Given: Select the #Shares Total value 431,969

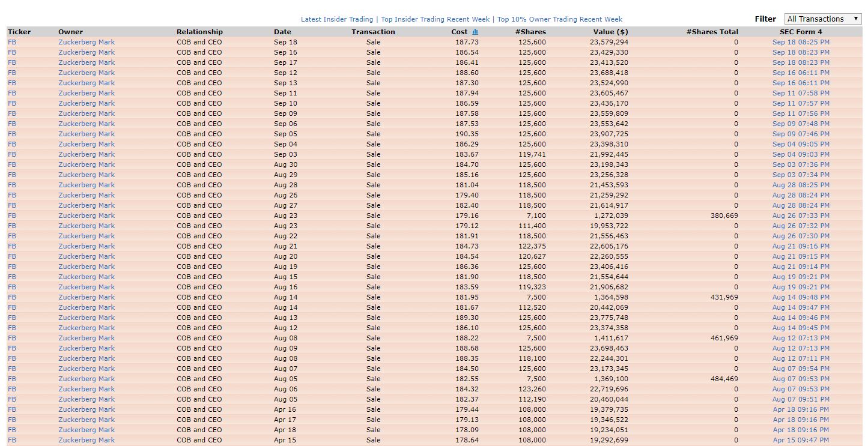Looking at the screenshot, I should tap(724, 297).
